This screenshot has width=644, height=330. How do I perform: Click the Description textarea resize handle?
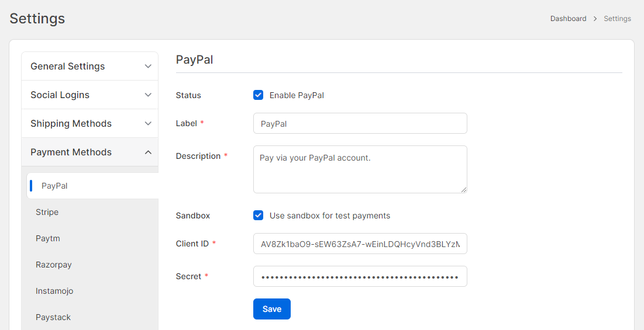tap(464, 189)
